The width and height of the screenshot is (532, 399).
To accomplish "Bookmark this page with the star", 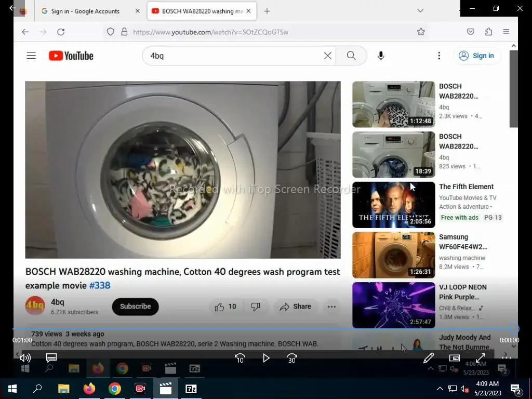I will click(421, 32).
